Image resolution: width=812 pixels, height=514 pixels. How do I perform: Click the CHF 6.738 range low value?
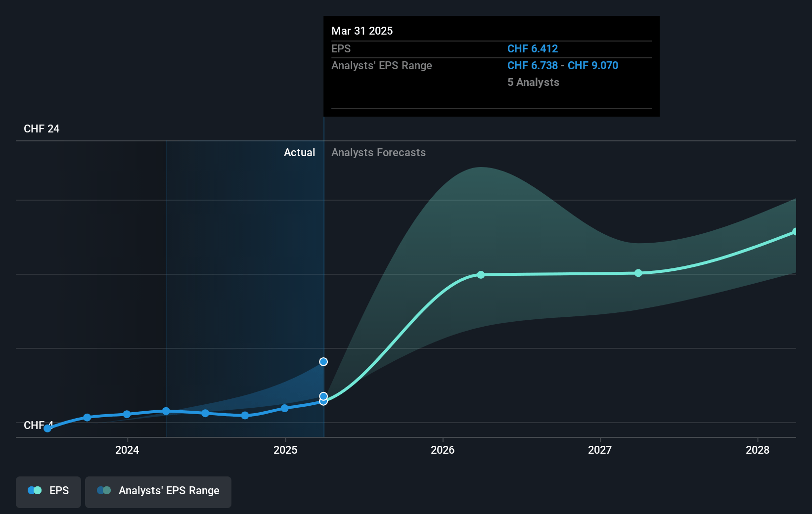[533, 66]
